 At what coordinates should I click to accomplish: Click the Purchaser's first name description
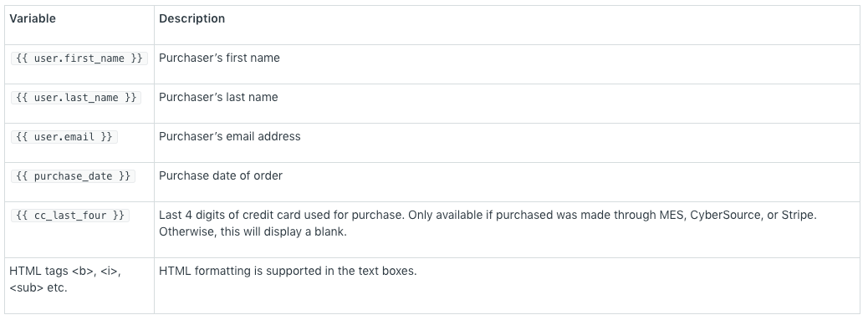pos(219,58)
